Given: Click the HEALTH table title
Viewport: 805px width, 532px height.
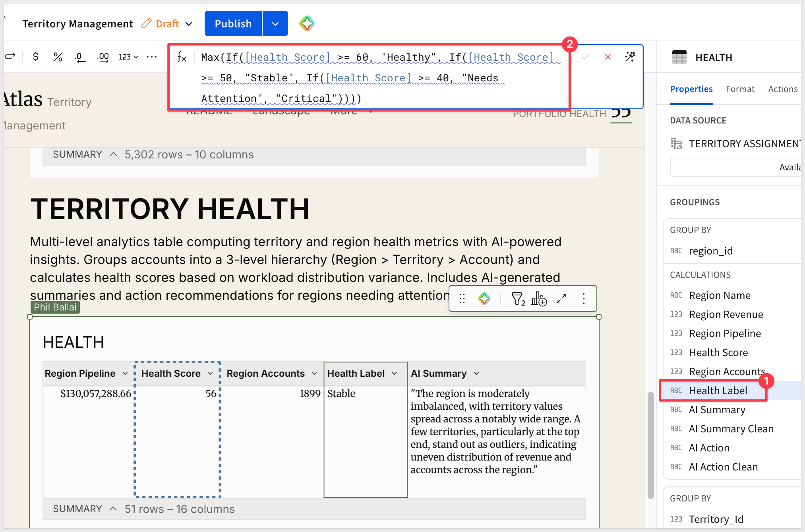Looking at the screenshot, I should [74, 342].
